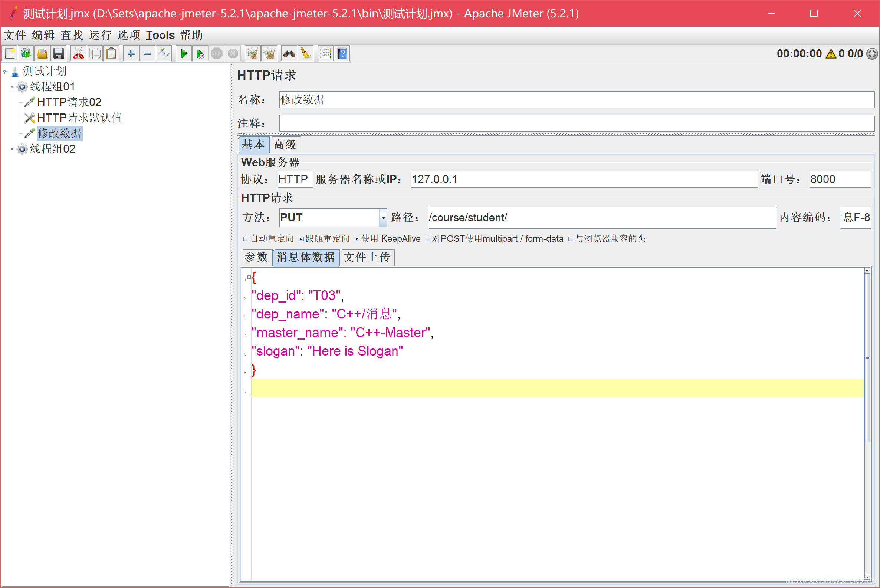
Task: Click the Clear All double-broom icon
Action: [x=269, y=54]
